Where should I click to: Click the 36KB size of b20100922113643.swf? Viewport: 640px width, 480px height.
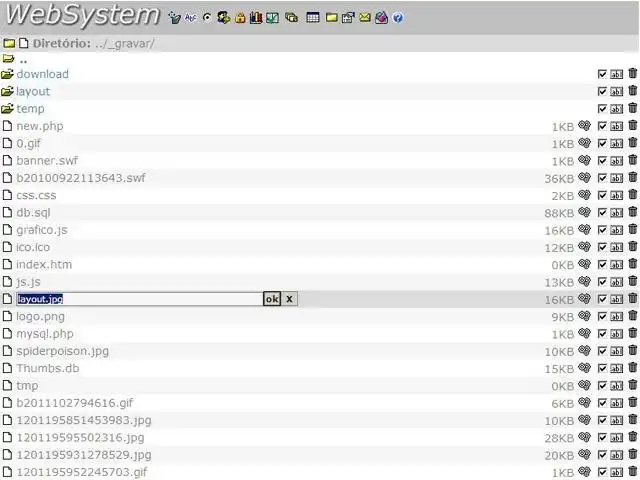[559, 178]
